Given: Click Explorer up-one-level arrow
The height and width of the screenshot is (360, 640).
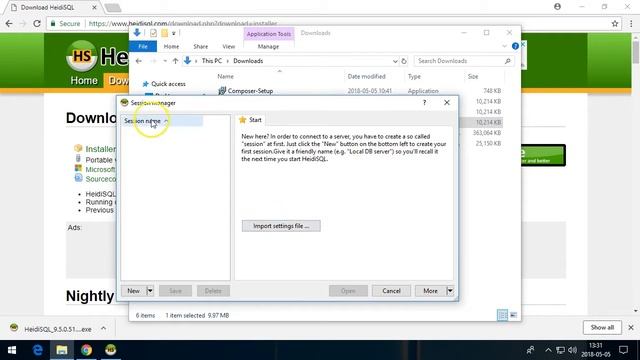Looking at the screenshot, I should [x=176, y=61].
